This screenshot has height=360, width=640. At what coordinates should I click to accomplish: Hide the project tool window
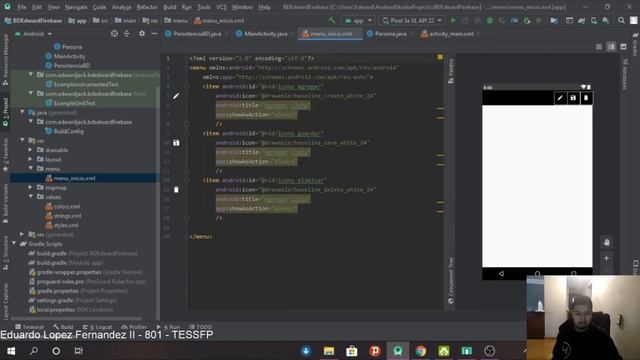(154, 34)
